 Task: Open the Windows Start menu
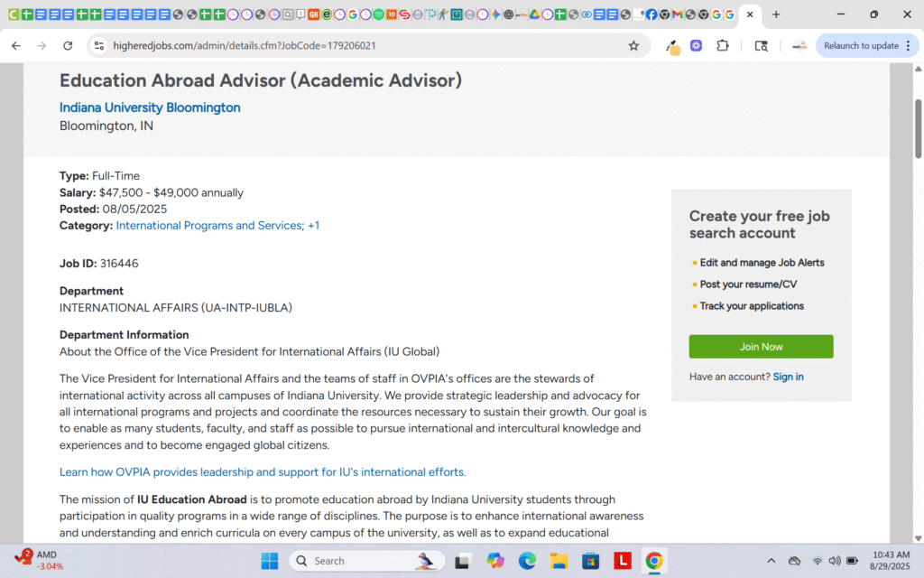click(x=269, y=561)
